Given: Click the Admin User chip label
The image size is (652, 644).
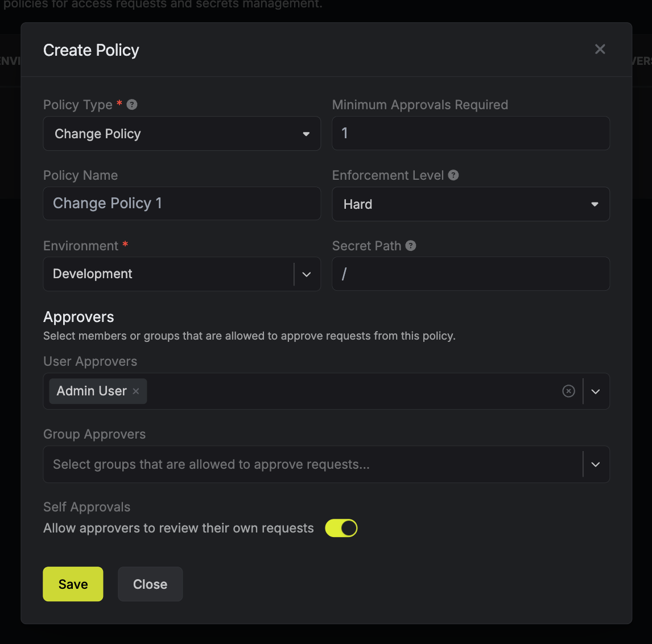Looking at the screenshot, I should click(x=92, y=391).
